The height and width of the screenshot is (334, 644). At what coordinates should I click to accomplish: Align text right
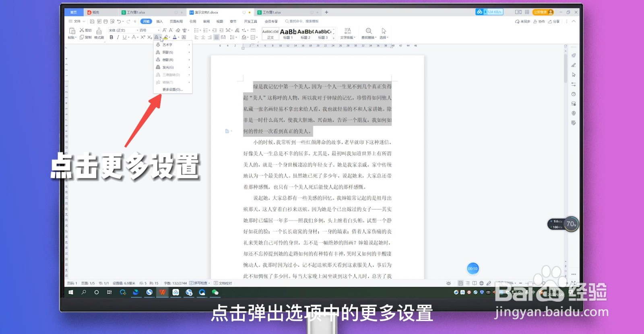pyautogui.click(x=210, y=37)
